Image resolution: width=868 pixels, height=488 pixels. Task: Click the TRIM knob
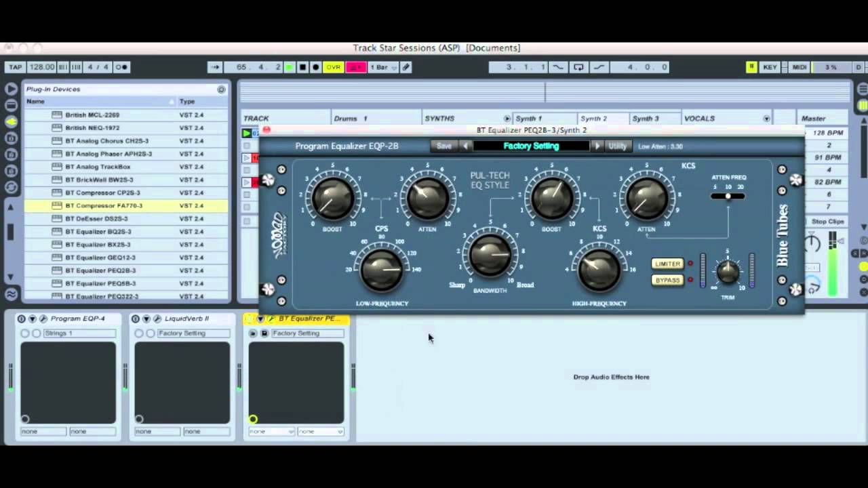click(728, 272)
